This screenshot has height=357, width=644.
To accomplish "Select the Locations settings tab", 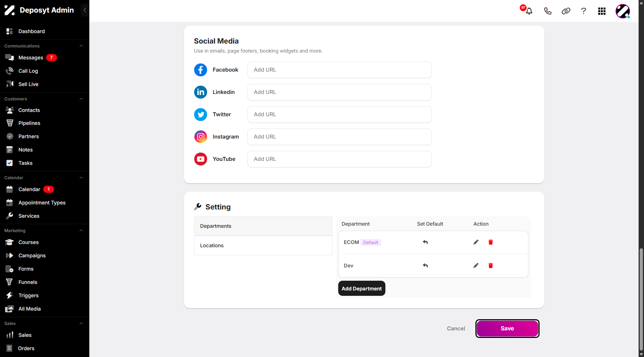I will [x=263, y=245].
